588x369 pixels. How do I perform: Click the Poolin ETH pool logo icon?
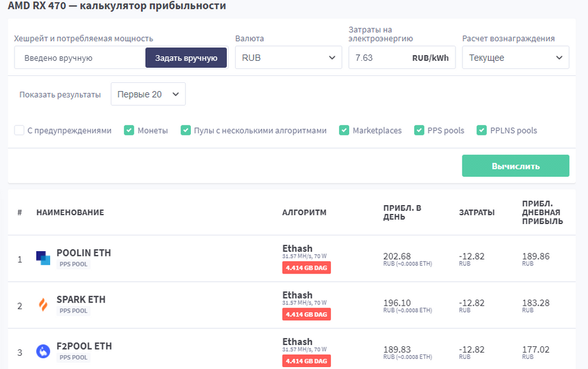[x=43, y=258]
